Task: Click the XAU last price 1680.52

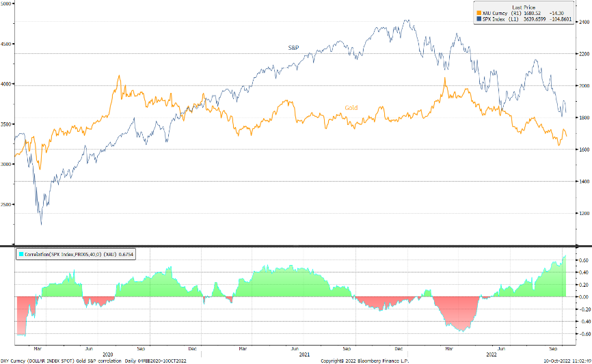Action: [x=533, y=13]
